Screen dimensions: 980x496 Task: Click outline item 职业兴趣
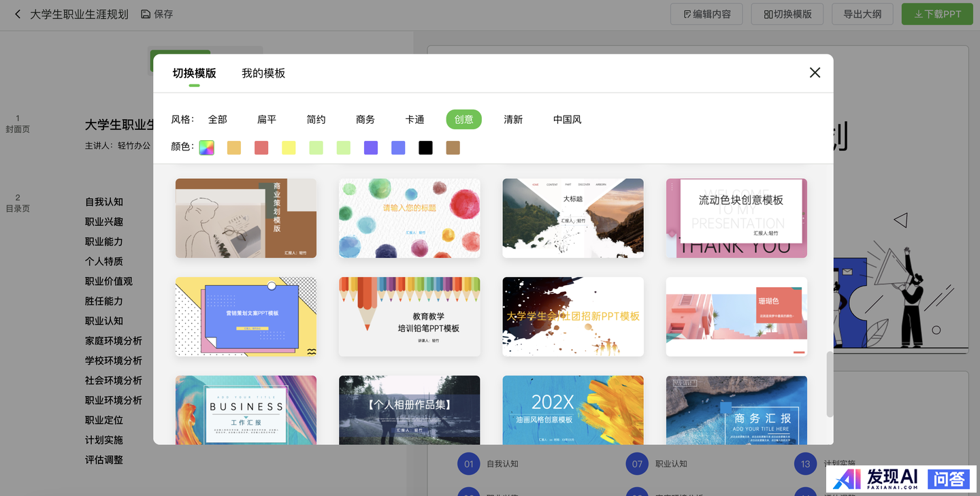104,222
